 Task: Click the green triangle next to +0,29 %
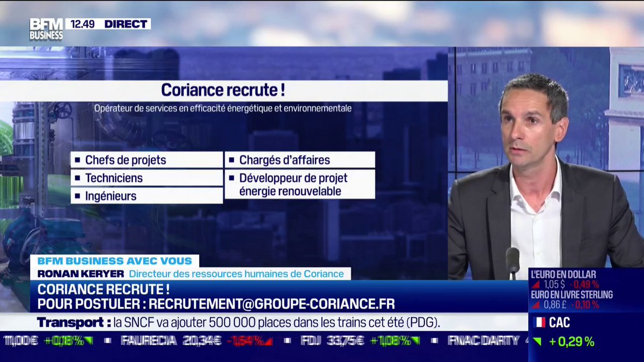537,342
